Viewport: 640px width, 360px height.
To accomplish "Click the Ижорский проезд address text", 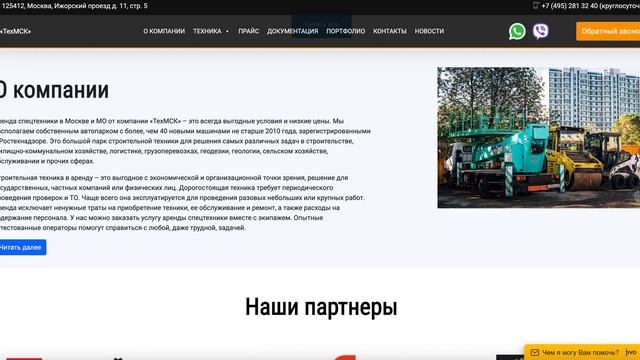I will (x=74, y=6).
